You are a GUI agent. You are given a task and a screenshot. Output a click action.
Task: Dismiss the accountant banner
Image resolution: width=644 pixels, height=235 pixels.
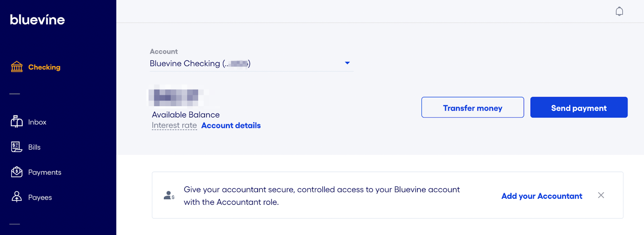point(601,195)
